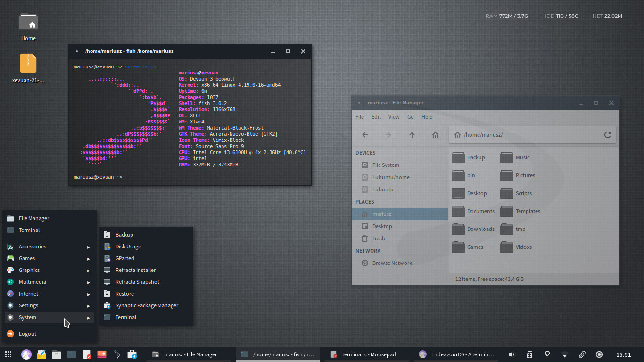
Task: Open the Go menu in File Manager
Action: pyautogui.click(x=410, y=117)
